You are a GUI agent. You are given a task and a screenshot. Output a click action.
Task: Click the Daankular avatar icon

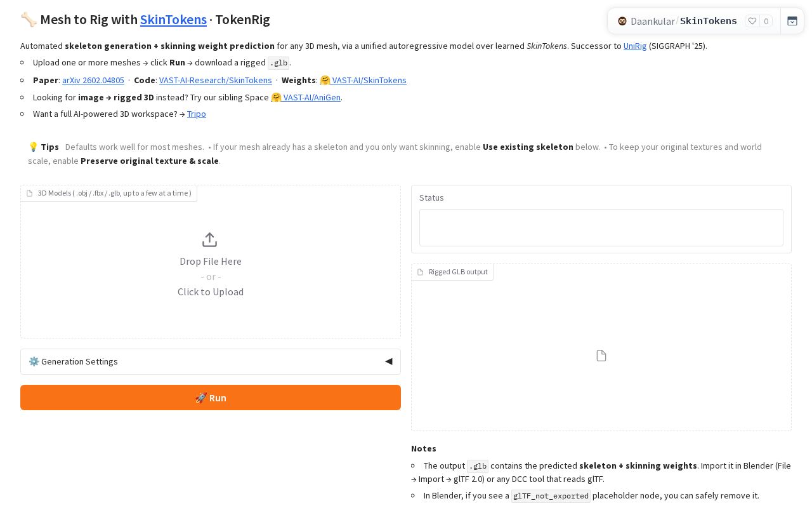click(622, 21)
